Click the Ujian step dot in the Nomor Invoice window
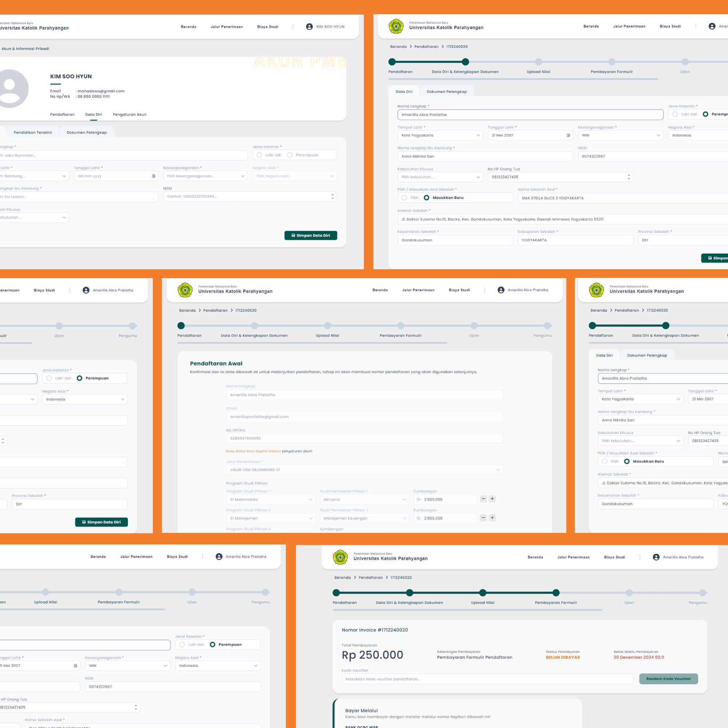728x728 pixels. point(629,593)
